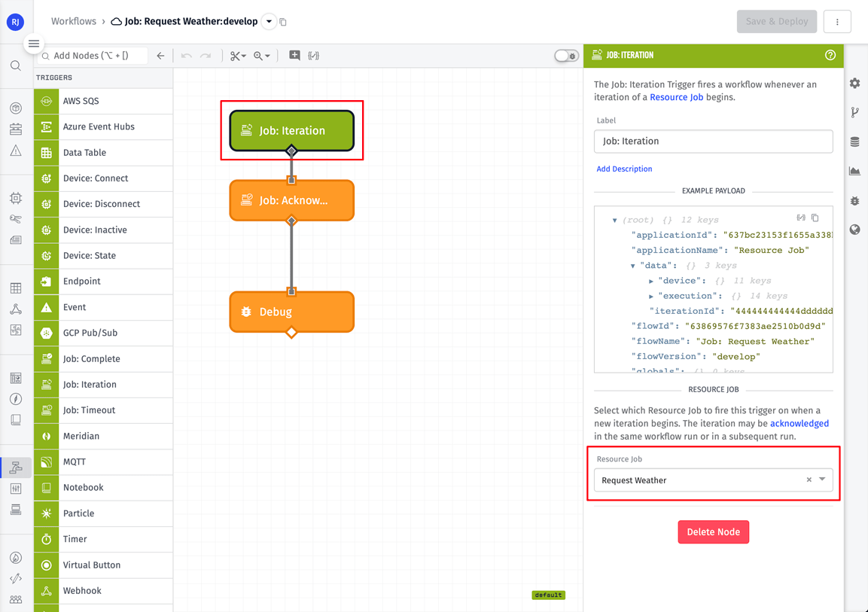
Task: Click the Workflows breadcrumb link
Action: coord(74,21)
